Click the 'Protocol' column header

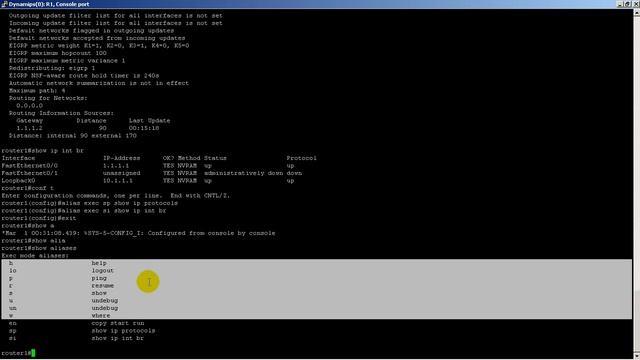[x=301, y=158]
